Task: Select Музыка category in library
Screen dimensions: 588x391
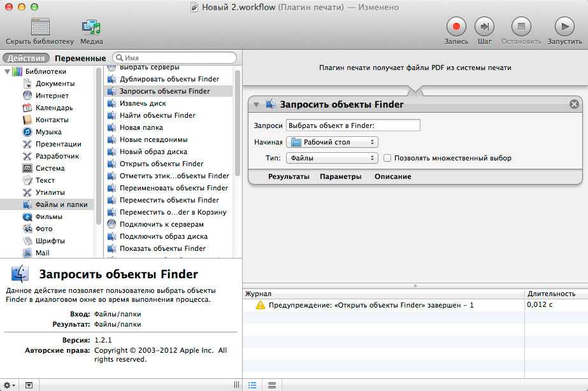Action: click(48, 132)
